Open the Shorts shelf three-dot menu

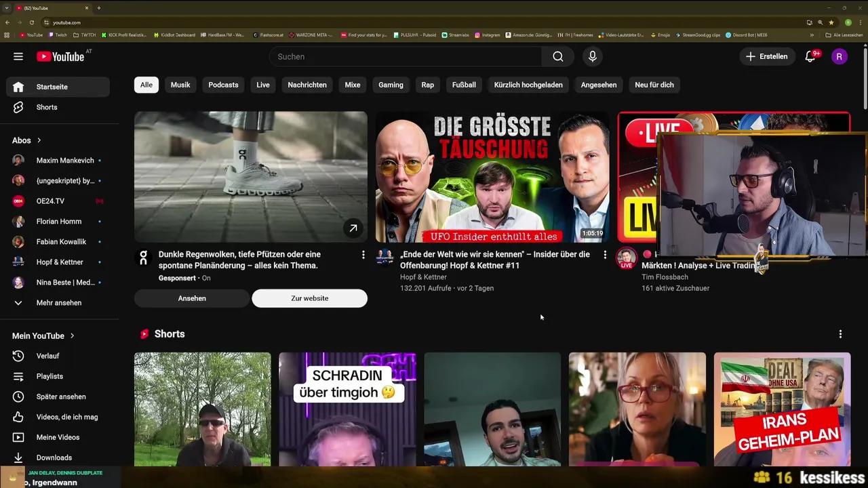(840, 334)
